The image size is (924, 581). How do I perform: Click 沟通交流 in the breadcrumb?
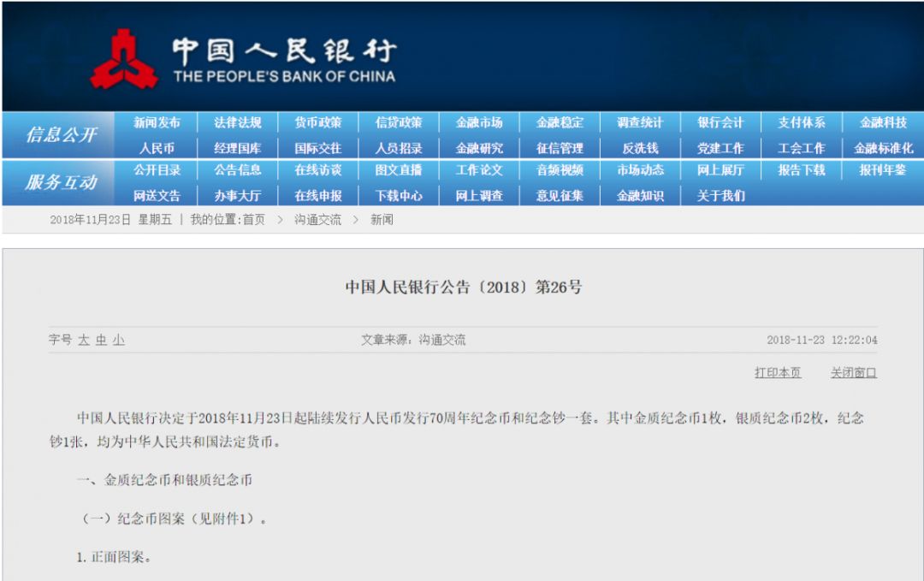[x=317, y=220]
